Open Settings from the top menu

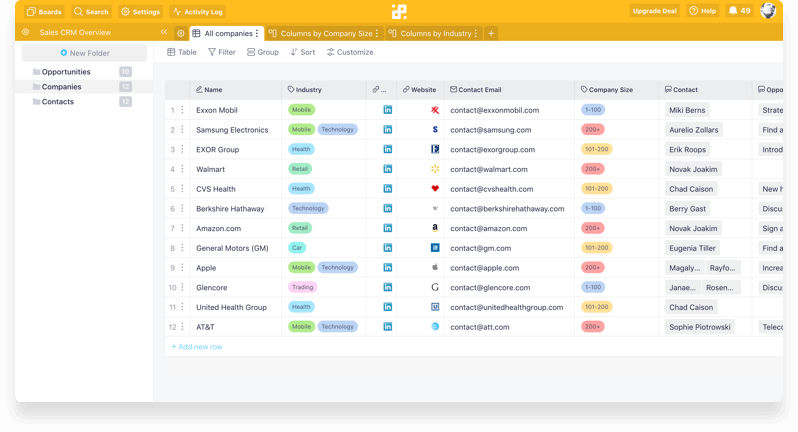140,12
